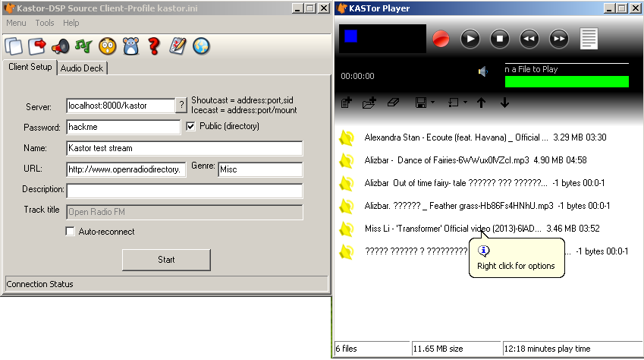Switch to the Audio Deck tab
The image size is (644, 360).
82,68
